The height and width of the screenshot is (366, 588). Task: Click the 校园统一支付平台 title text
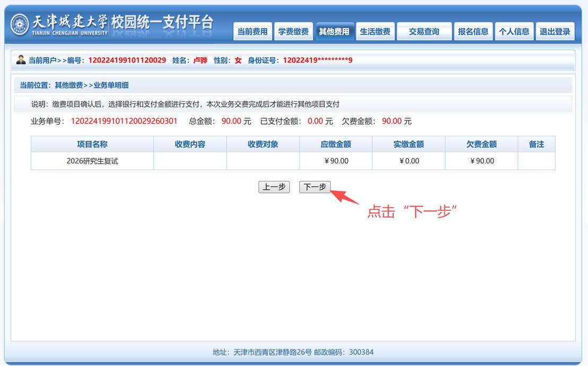click(162, 23)
